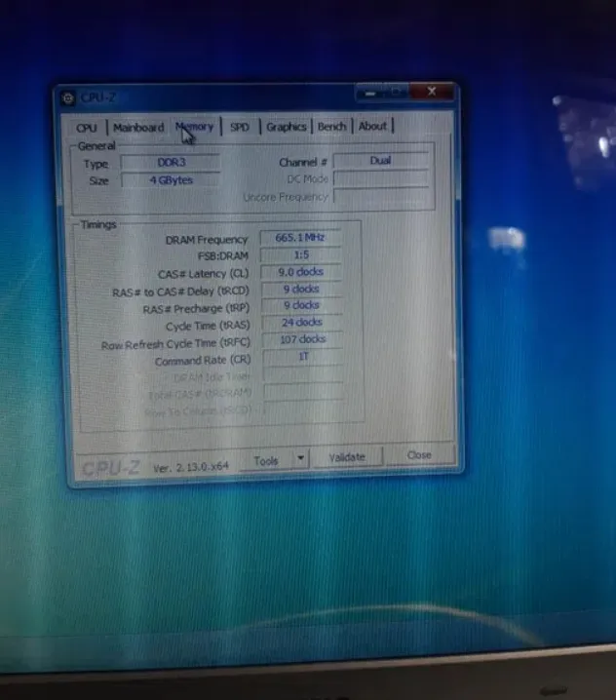Click the 4 GBytes size value
616x700 pixels.
coord(171,180)
